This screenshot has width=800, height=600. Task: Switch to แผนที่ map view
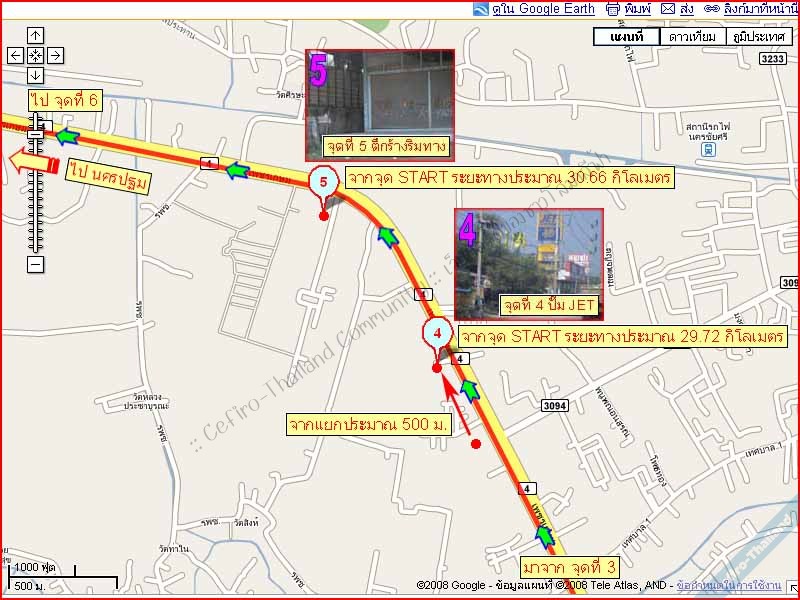coord(626,37)
